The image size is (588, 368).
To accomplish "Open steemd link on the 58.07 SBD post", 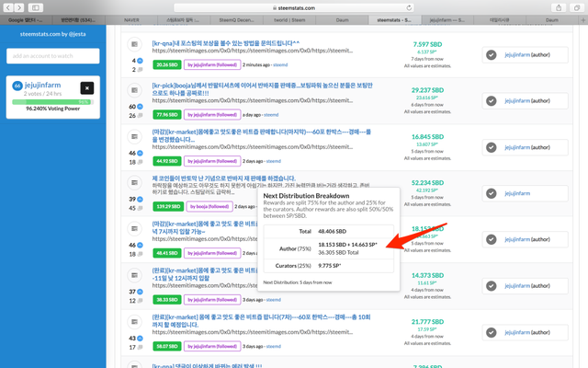I will pyautogui.click(x=274, y=347).
